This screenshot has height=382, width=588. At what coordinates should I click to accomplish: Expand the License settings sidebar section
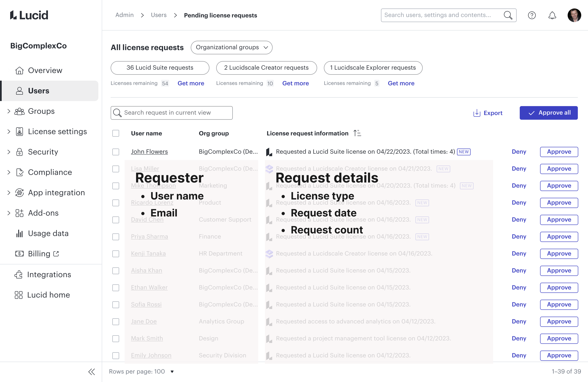click(x=9, y=132)
